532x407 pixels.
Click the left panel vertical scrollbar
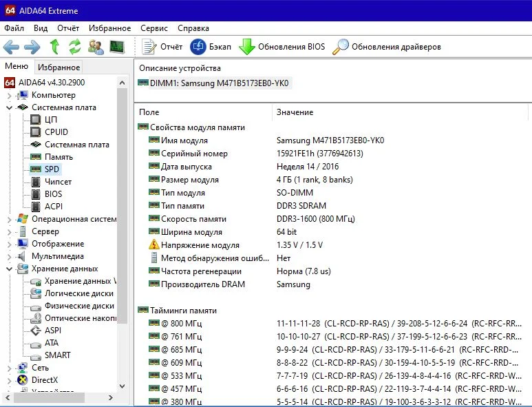coord(123,207)
